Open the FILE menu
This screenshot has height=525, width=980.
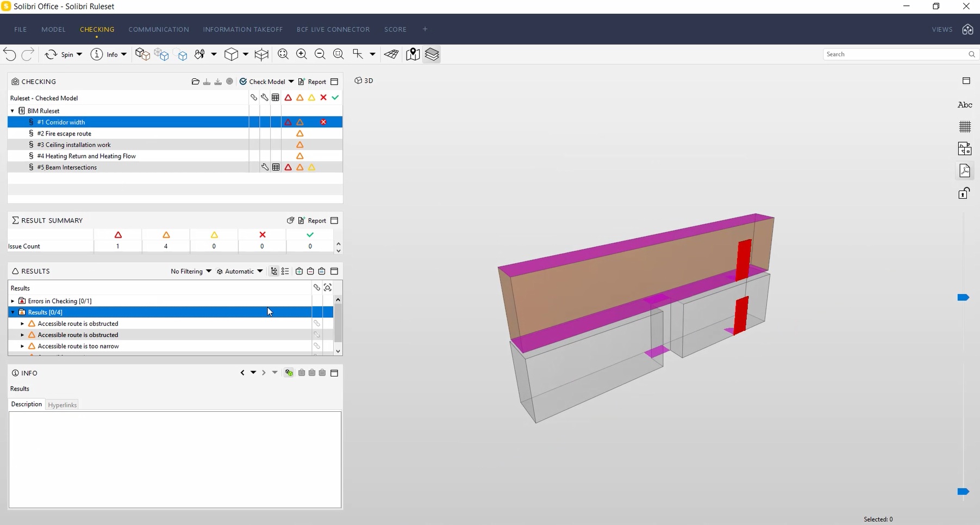tap(21, 29)
